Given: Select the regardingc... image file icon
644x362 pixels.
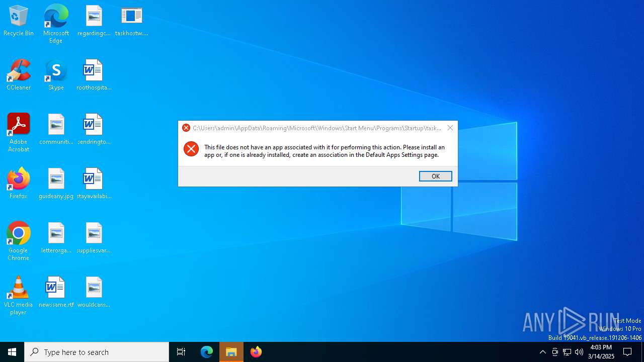Looking at the screenshot, I should pyautogui.click(x=94, y=21).
